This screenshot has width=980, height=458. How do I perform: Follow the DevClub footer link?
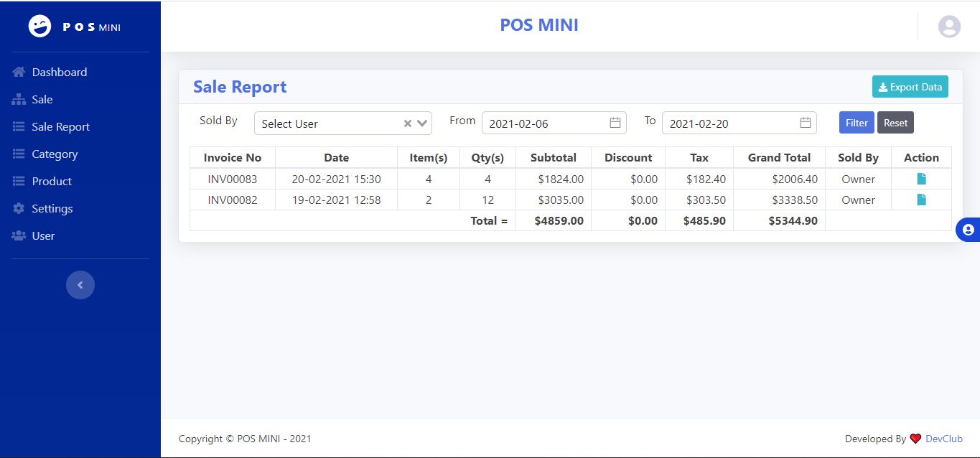[943, 439]
